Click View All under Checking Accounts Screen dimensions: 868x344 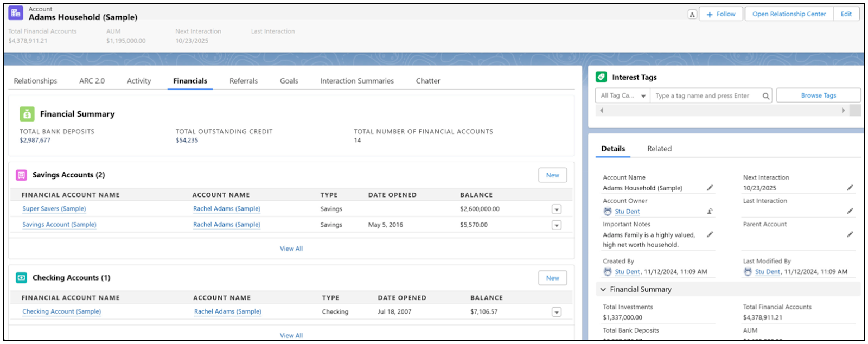(291, 335)
